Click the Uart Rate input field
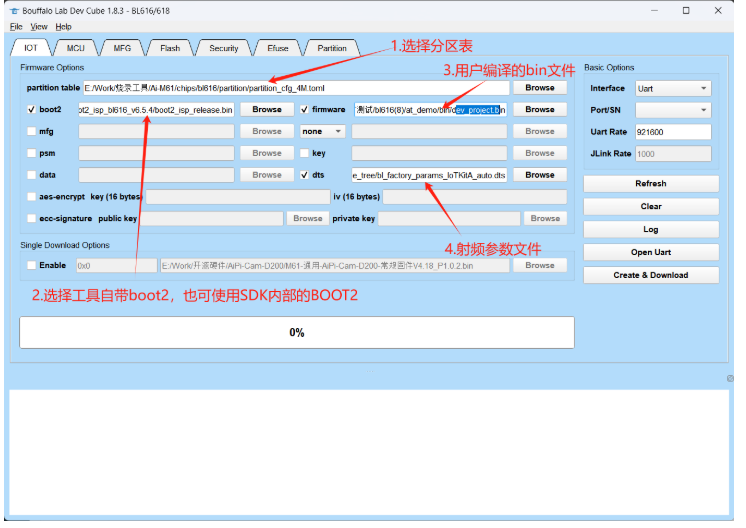746x528 pixels. click(x=672, y=132)
